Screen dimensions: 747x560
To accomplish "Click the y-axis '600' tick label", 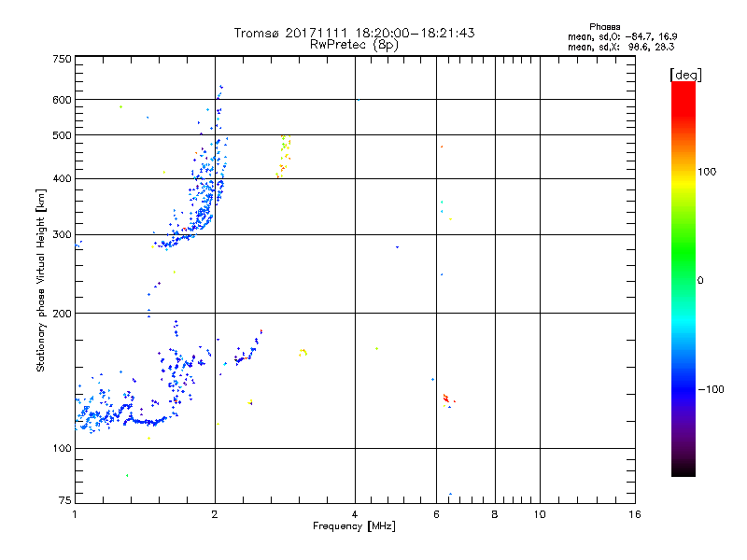I will click(62, 100).
